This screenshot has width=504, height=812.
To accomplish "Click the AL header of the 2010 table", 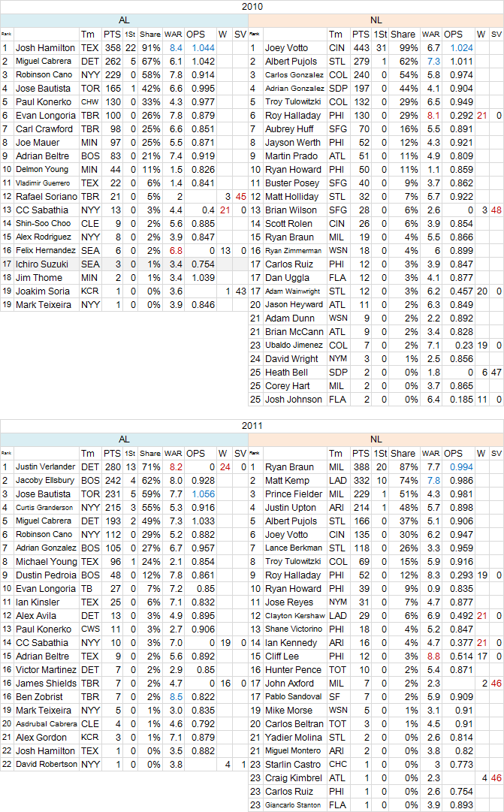I will 125,20.
